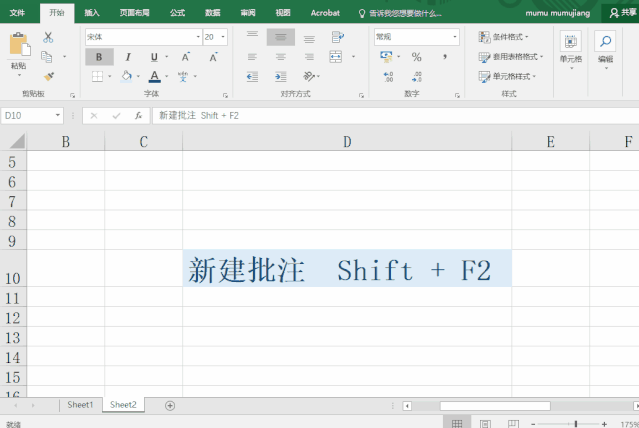Screen dimensions: 639x428
Task: Align text left
Action: (x=252, y=57)
